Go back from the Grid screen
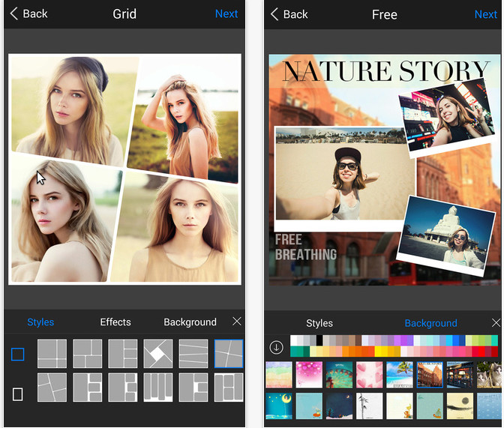The width and height of the screenshot is (504, 428). tap(29, 13)
